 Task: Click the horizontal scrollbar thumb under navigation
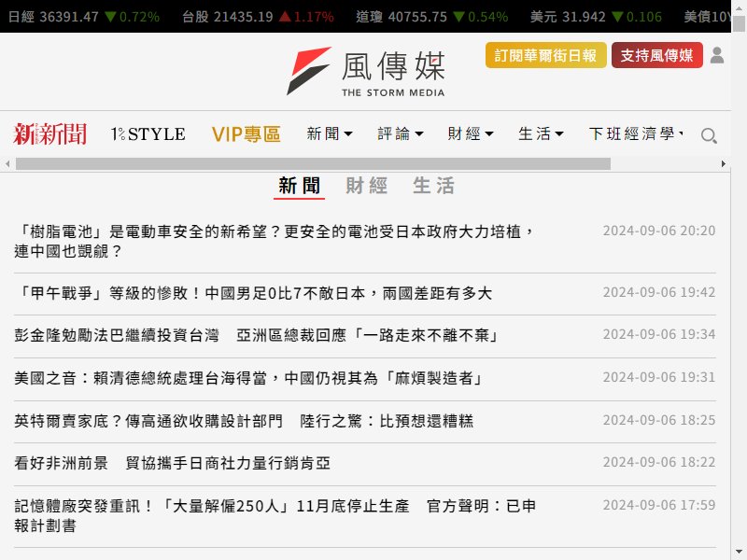(313, 164)
